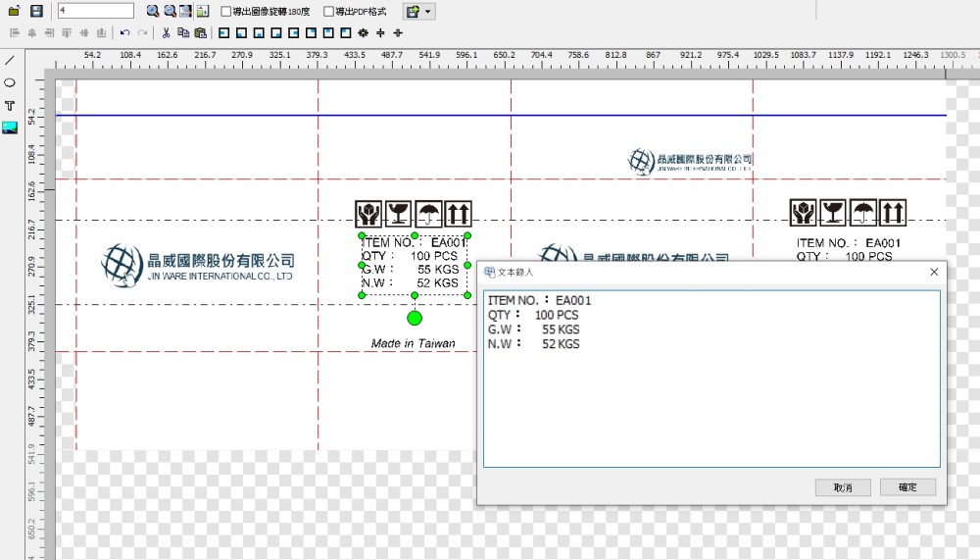Click the Paste clipboard icon

pyautogui.click(x=200, y=32)
